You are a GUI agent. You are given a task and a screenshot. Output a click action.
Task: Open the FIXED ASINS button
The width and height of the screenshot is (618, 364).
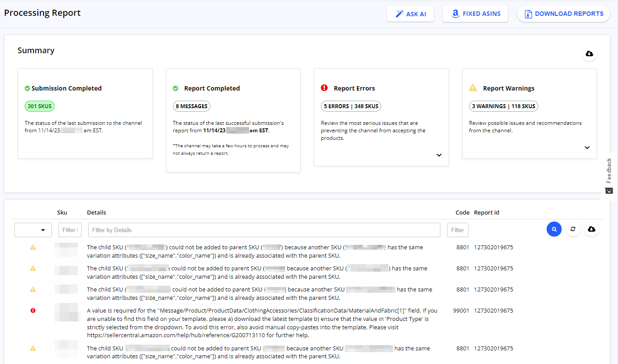[475, 14]
